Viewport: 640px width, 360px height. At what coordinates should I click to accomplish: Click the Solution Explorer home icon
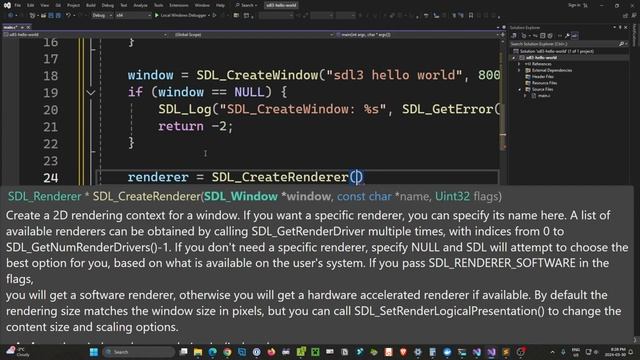[514, 36]
